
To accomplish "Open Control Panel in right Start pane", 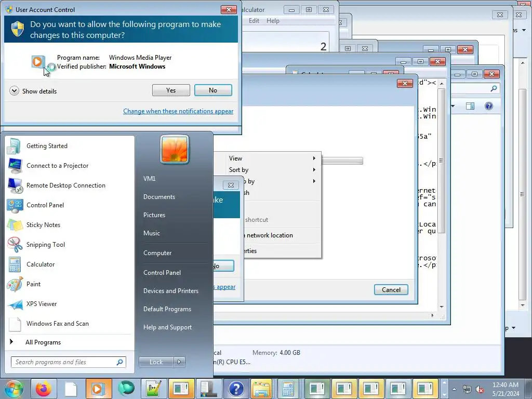I will [x=162, y=272].
